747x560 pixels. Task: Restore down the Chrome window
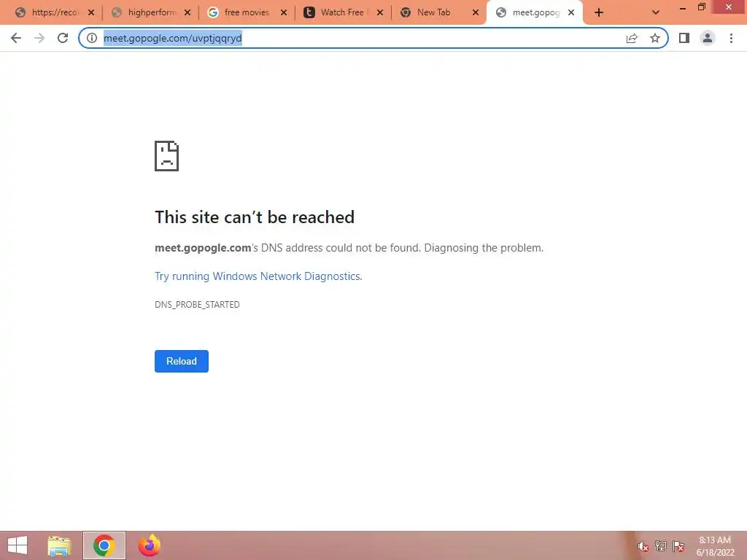(701, 7)
